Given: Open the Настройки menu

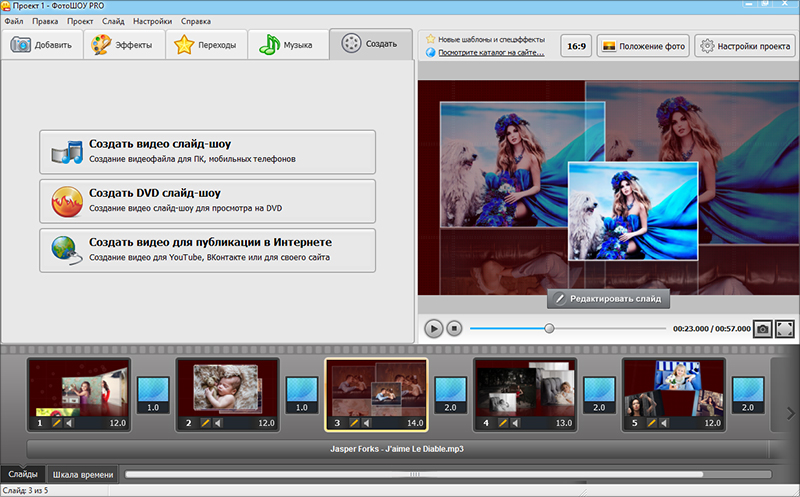Looking at the screenshot, I should point(153,21).
